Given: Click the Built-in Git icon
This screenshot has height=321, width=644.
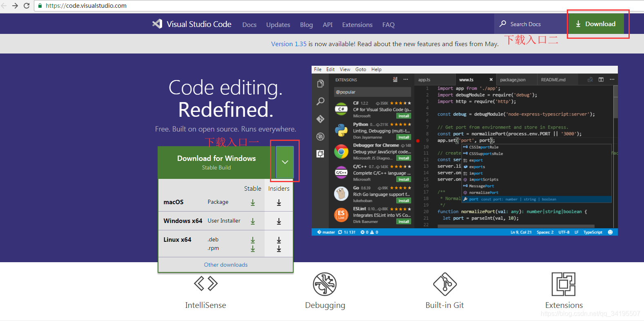Looking at the screenshot, I should tap(445, 284).
